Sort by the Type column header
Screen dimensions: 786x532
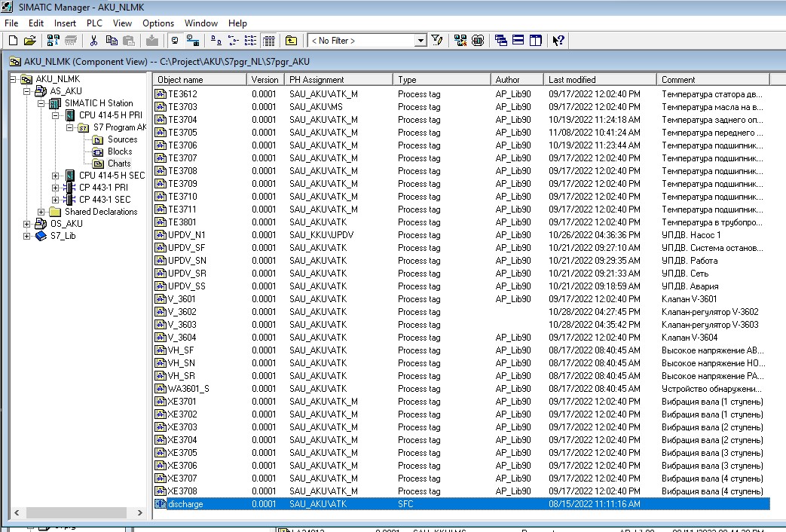442,79
